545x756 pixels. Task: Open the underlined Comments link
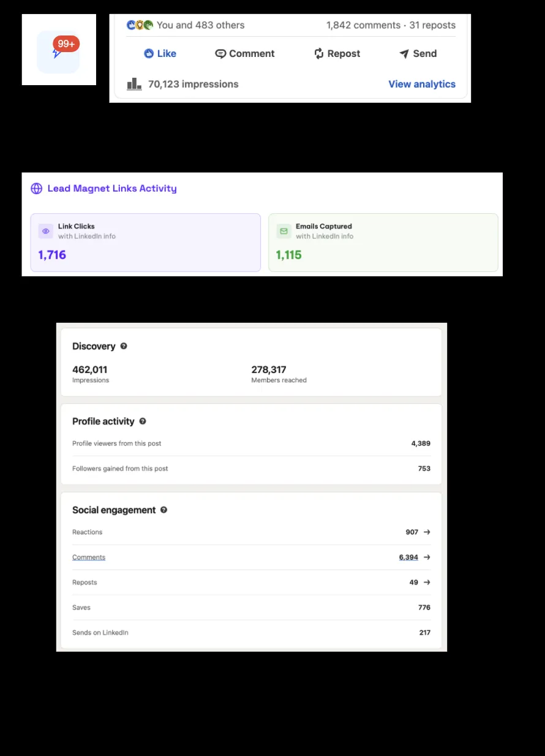pyautogui.click(x=89, y=558)
